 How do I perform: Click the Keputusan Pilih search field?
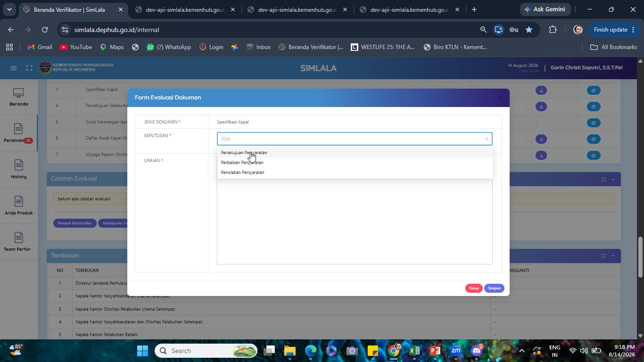pos(355,139)
